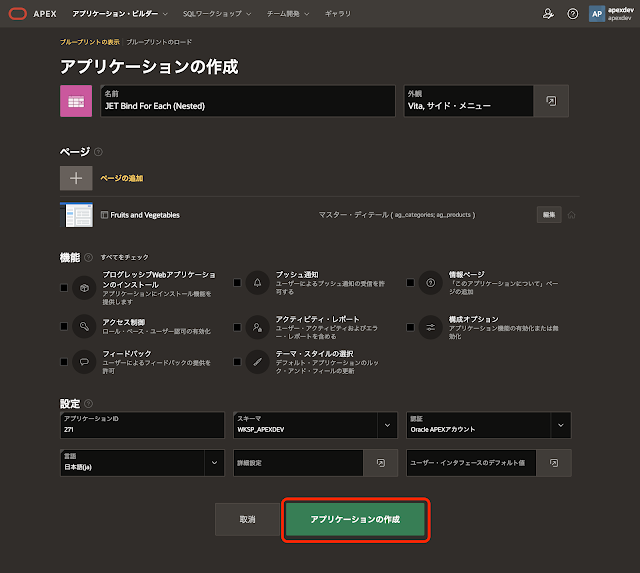Click ページの追加 link
This screenshot has height=573, width=640.
click(122, 178)
